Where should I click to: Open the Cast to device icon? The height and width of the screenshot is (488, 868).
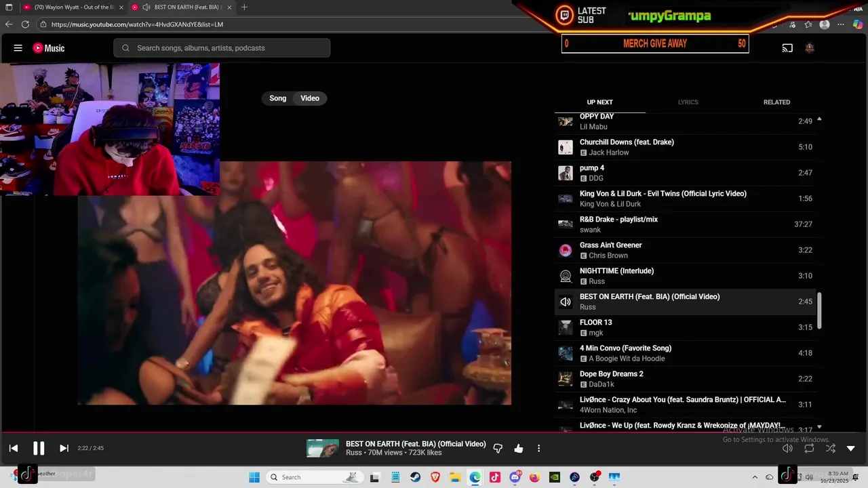point(787,48)
